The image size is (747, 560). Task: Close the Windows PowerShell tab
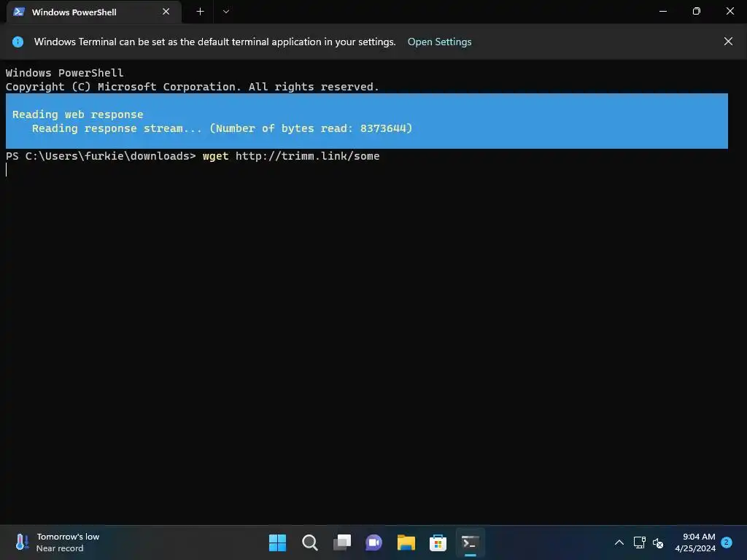[x=166, y=12]
